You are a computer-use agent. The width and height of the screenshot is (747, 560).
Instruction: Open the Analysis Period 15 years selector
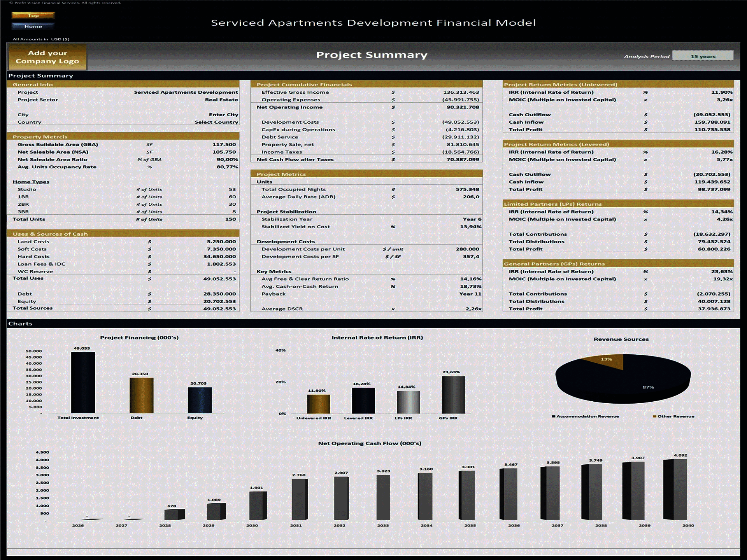coord(703,56)
